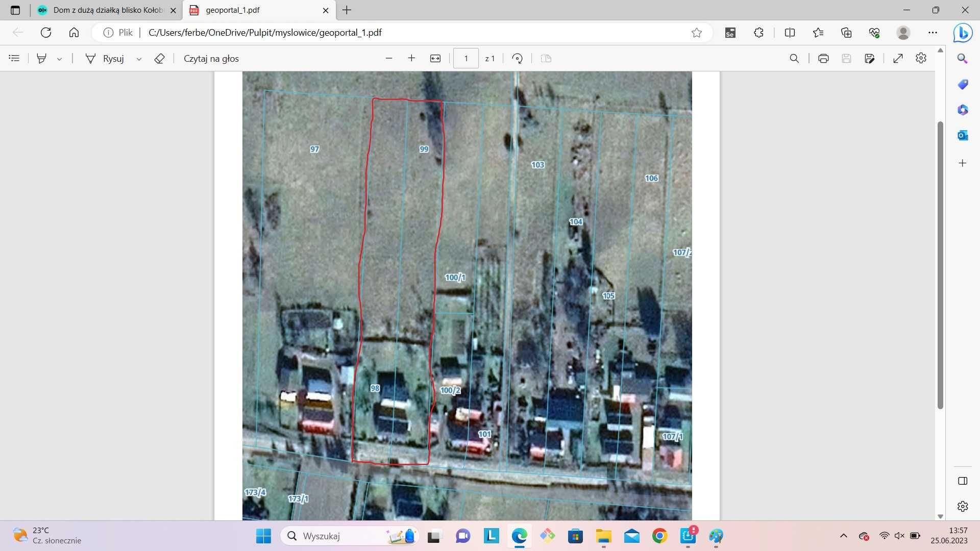The width and height of the screenshot is (980, 551).
Task: Open the weather widget 23°C
Action: (47, 536)
